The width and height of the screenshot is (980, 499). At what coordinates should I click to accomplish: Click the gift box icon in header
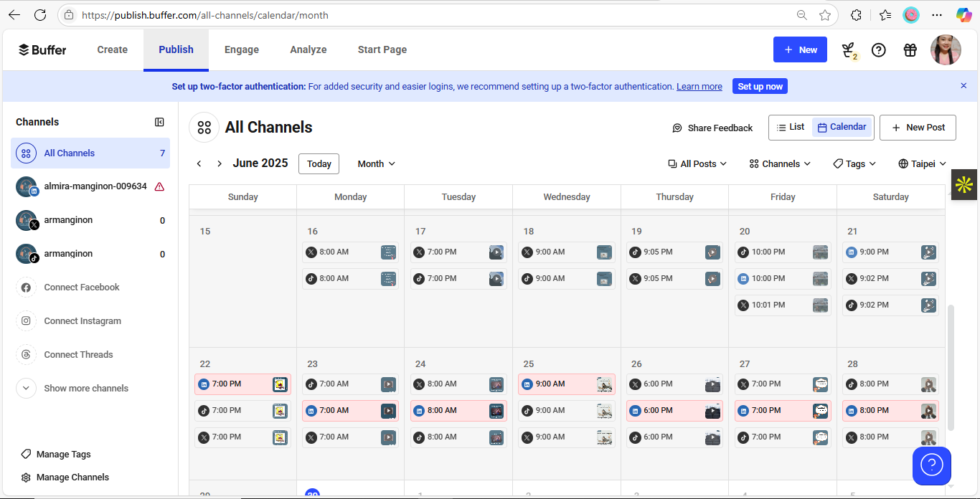coord(910,50)
